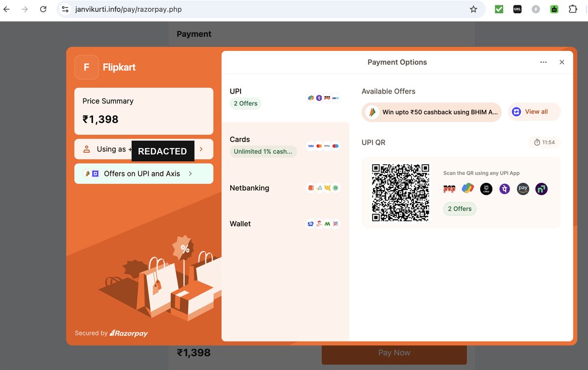Click the first wallet logo in Wallet row

(x=311, y=223)
